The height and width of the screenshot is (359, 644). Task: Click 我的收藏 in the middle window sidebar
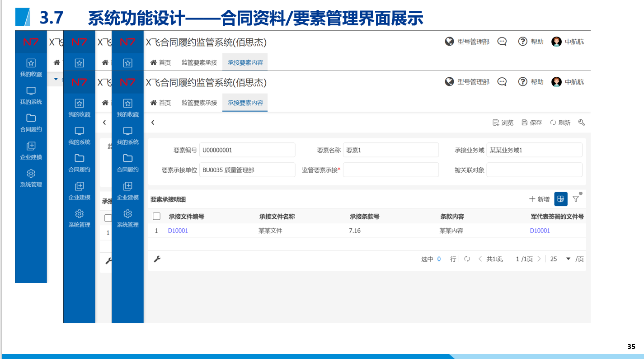point(79,108)
